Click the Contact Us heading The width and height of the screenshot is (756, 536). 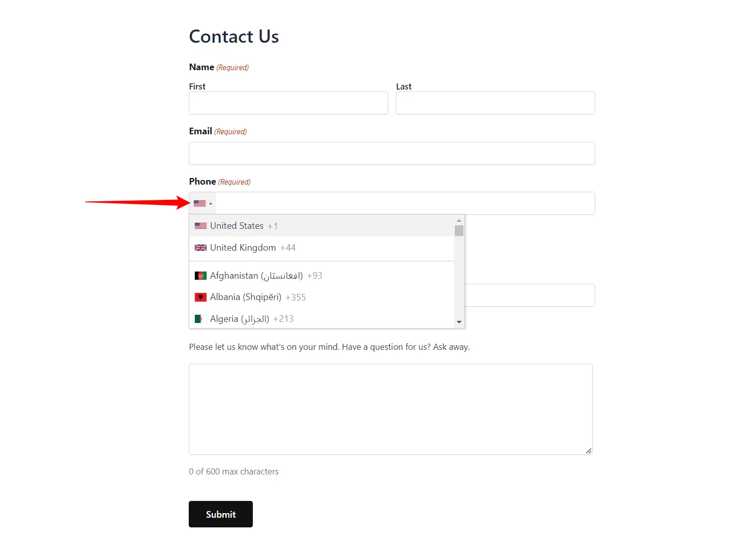pos(234,36)
